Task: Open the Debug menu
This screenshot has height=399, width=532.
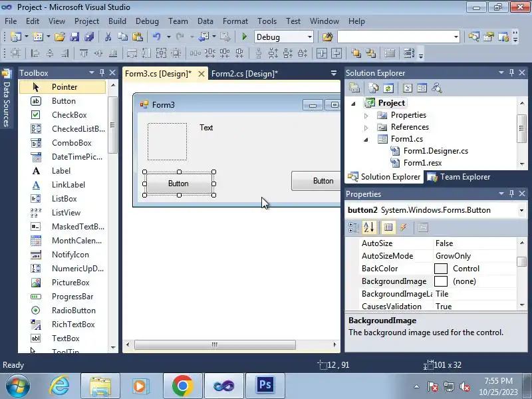Action: pos(147,21)
